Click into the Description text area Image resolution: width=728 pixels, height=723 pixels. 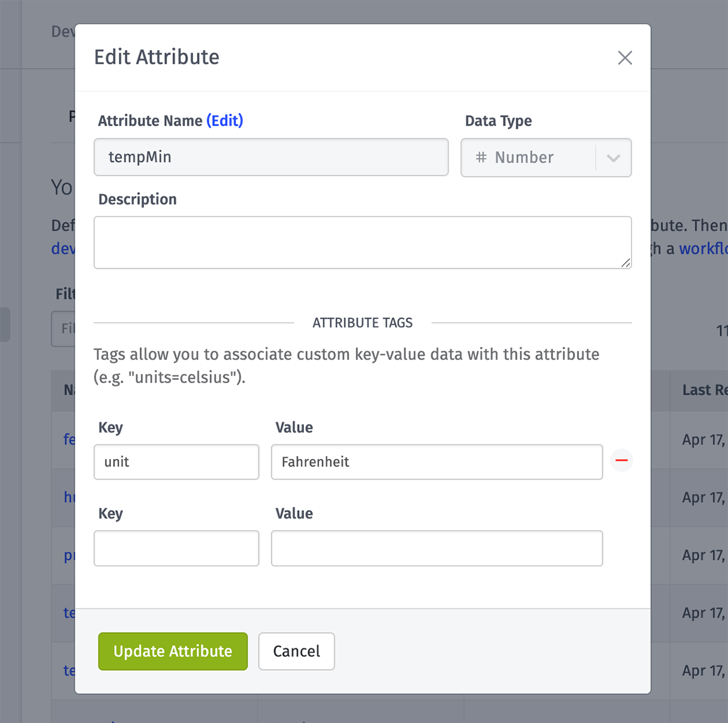(x=363, y=243)
